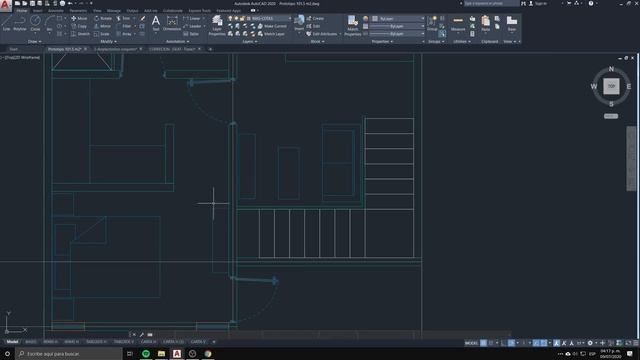Screen dimensions: 640x360
Task: Click Create block button
Action: [315, 18]
